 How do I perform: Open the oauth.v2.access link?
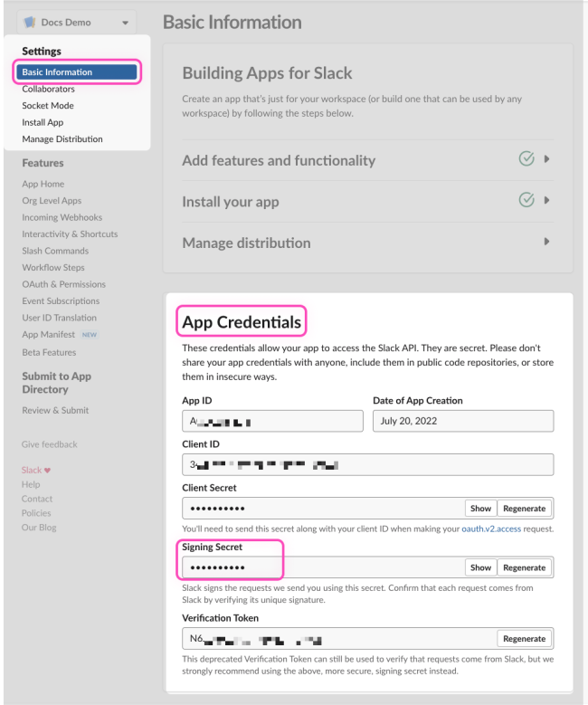[x=491, y=529]
